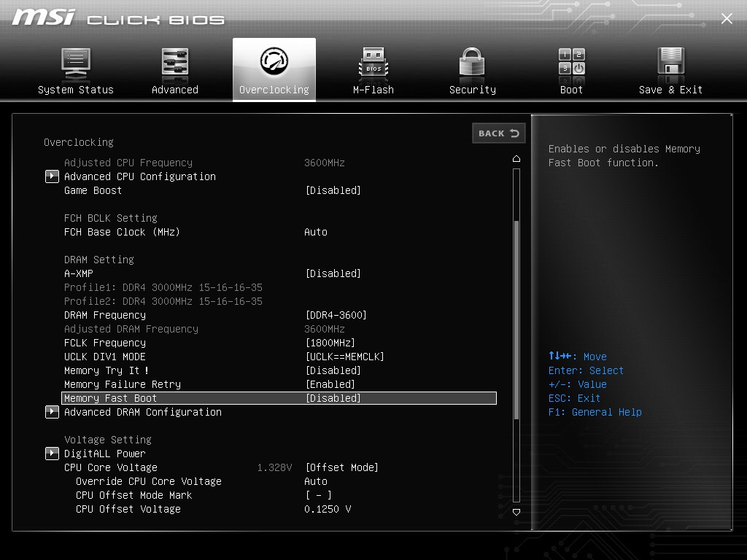Viewport: 747px width, 560px height.
Task: Open UCLK DIV1 MODE UCLK==MEMCLK dropdown
Action: 345,357
